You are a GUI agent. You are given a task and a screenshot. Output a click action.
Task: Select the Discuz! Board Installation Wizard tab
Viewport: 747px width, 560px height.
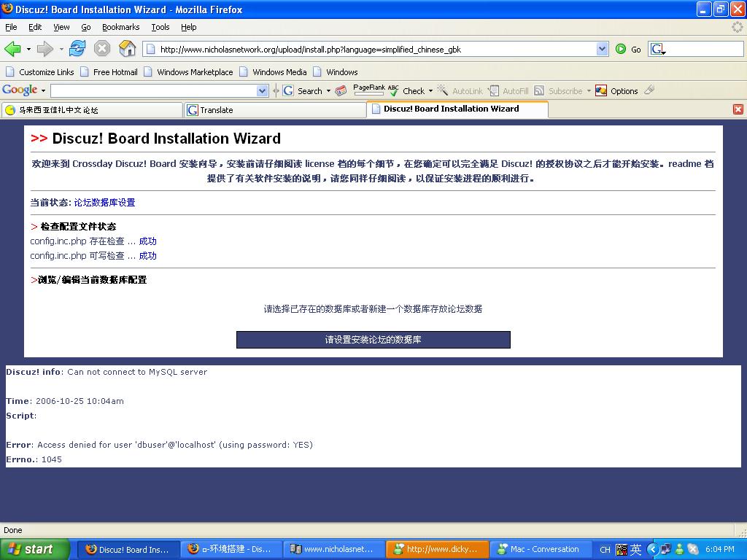pyautogui.click(x=457, y=109)
